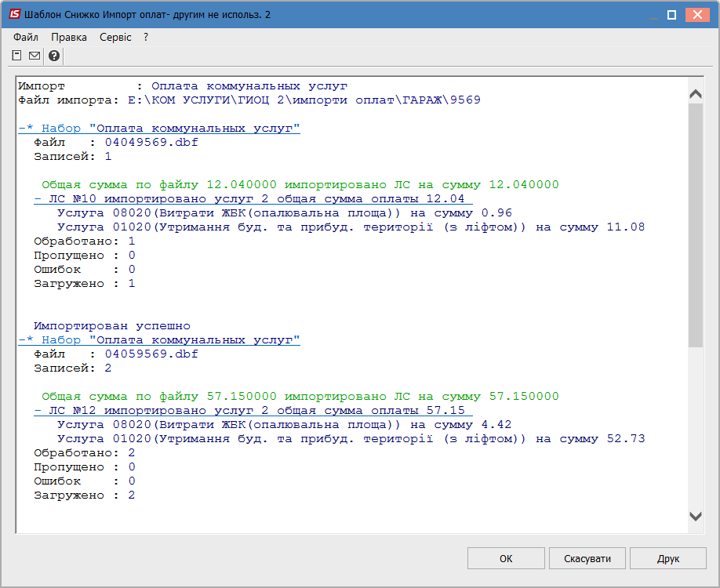The width and height of the screenshot is (720, 588).
Task: Click the "Обработано: 1" line
Action: point(85,241)
